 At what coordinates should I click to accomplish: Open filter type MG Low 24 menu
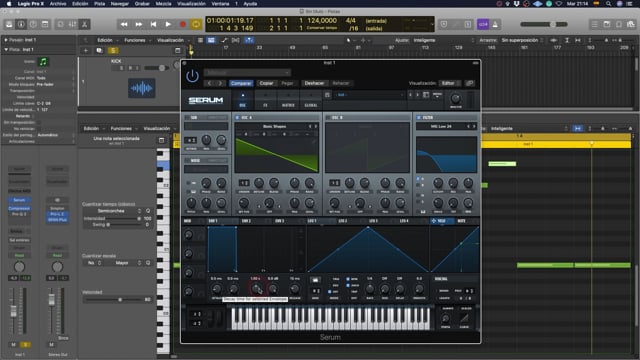tap(441, 127)
